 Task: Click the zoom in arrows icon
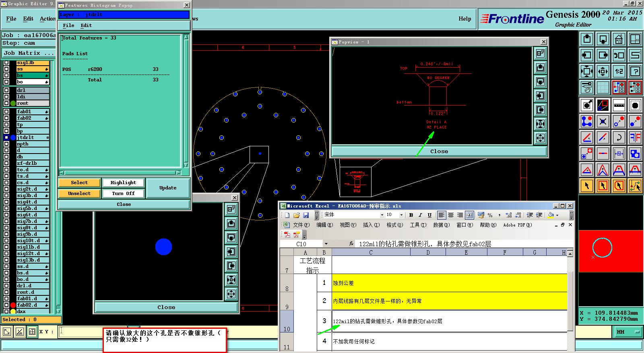click(603, 71)
